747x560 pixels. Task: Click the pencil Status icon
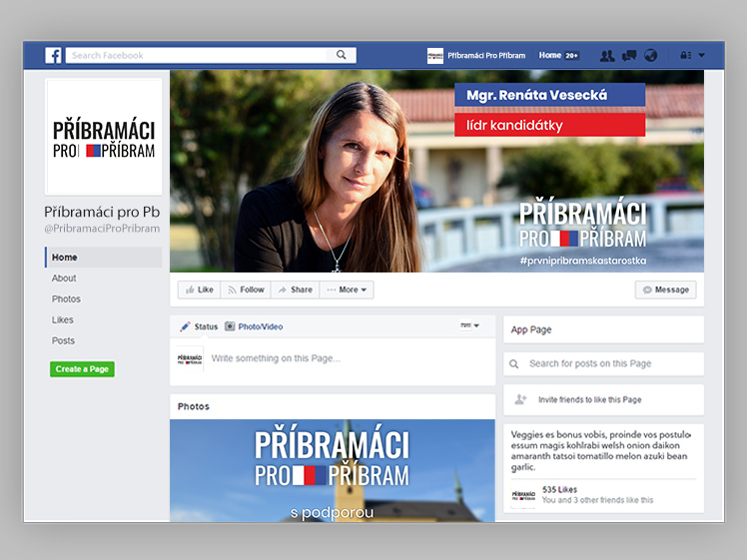tap(185, 326)
